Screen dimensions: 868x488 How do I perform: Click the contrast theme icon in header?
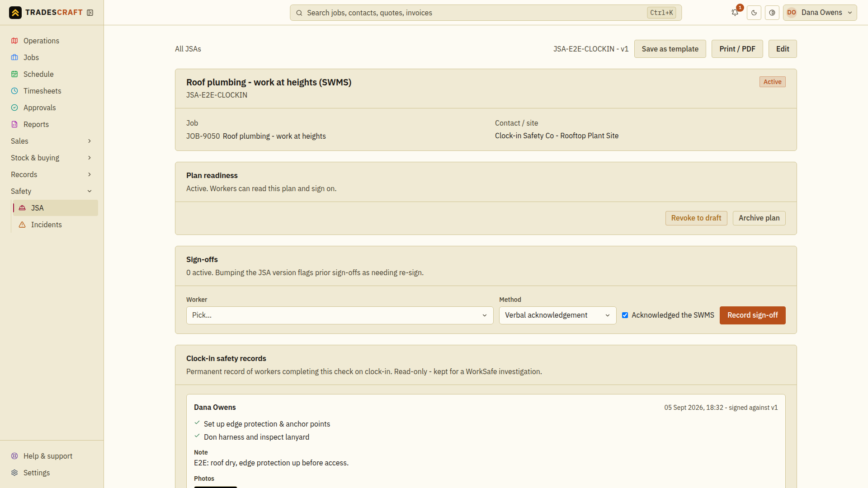(772, 13)
